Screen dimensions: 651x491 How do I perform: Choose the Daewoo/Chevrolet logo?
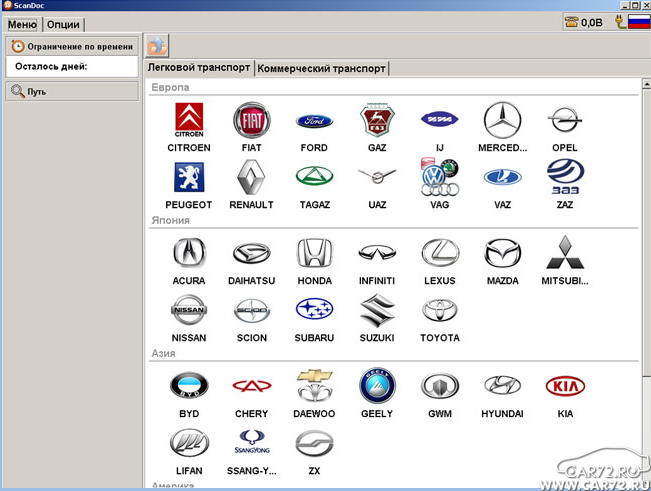tap(314, 386)
